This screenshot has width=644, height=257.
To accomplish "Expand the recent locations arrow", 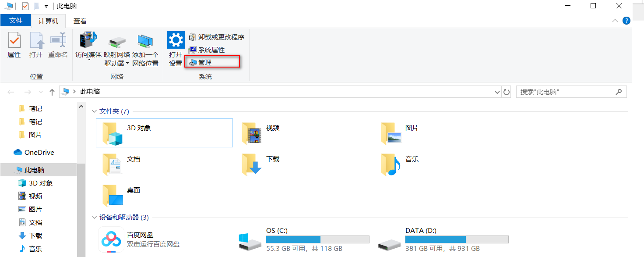I will [x=41, y=92].
